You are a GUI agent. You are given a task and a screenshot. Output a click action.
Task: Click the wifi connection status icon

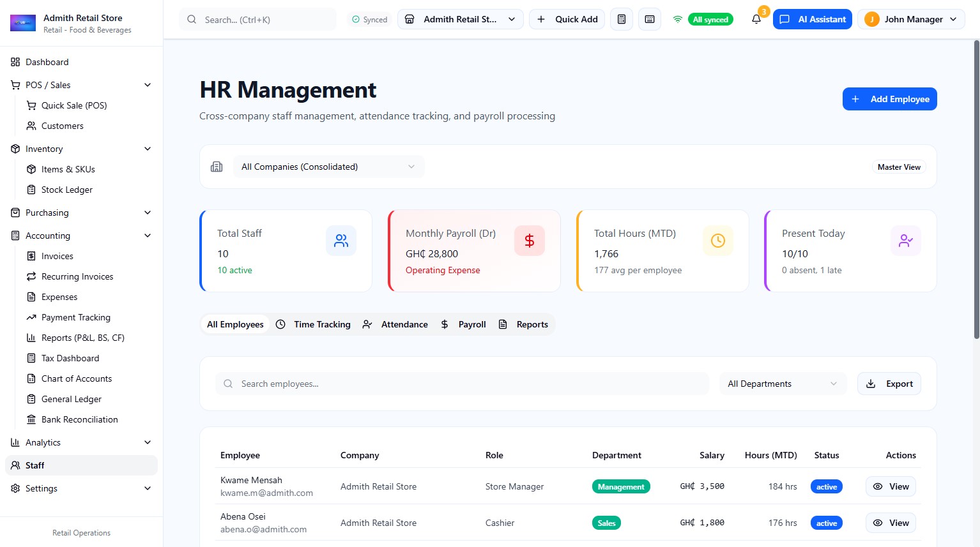coord(678,19)
